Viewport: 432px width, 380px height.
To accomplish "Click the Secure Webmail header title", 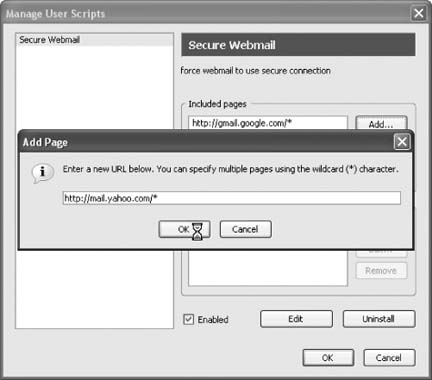I will click(232, 45).
